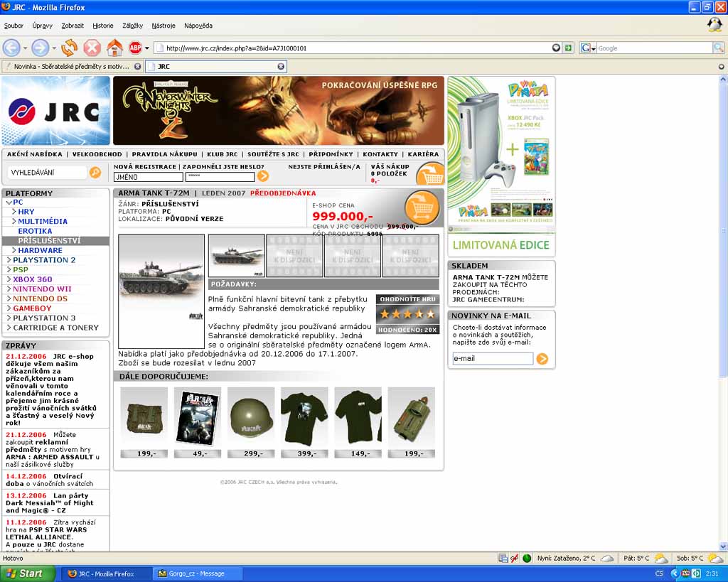Open VELKOOBCHOD navigation link
This screenshot has height=582, width=728.
[x=97, y=154]
